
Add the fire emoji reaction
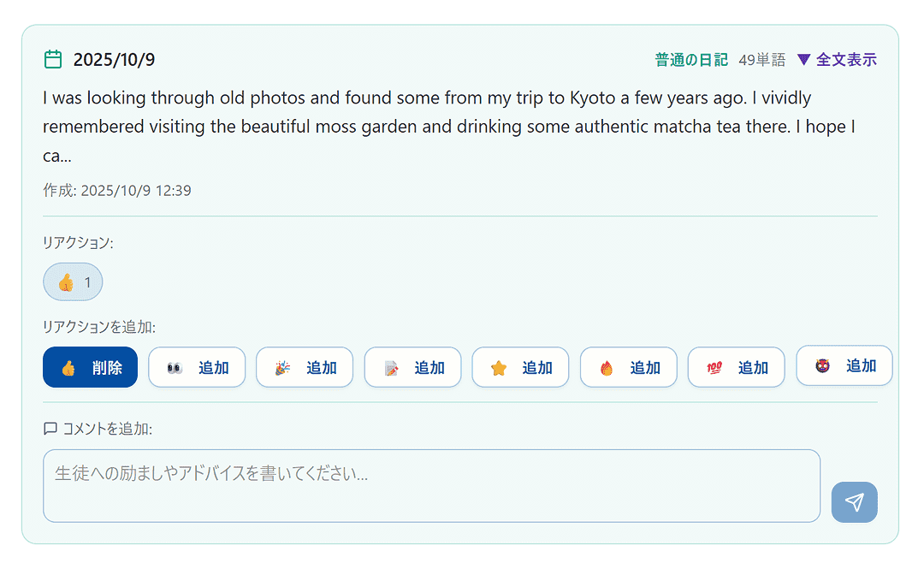click(628, 367)
